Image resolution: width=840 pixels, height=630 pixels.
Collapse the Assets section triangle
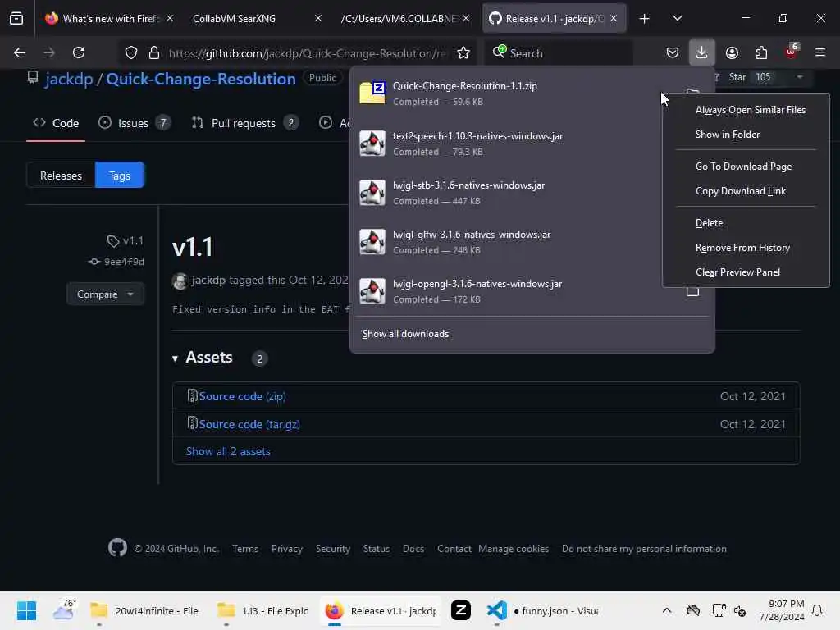(175, 358)
